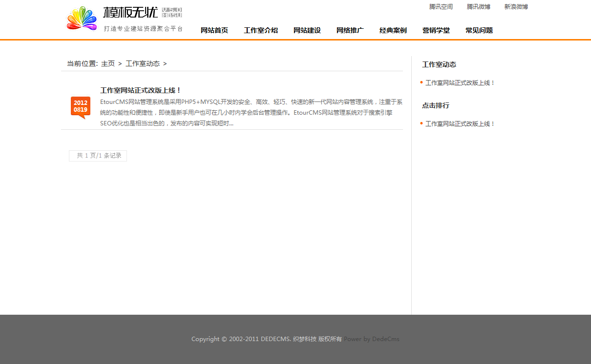This screenshot has height=364, width=591.
Task: Click the orange 2012 0819 date badge
Action: 81,106
